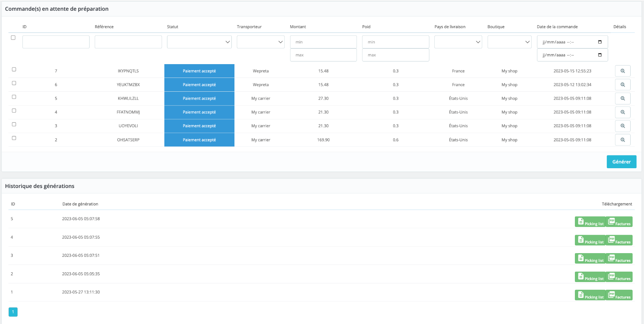The image size is (644, 324).
Task: Click order date 2023-05-12 13:02:34
Action: [572, 85]
